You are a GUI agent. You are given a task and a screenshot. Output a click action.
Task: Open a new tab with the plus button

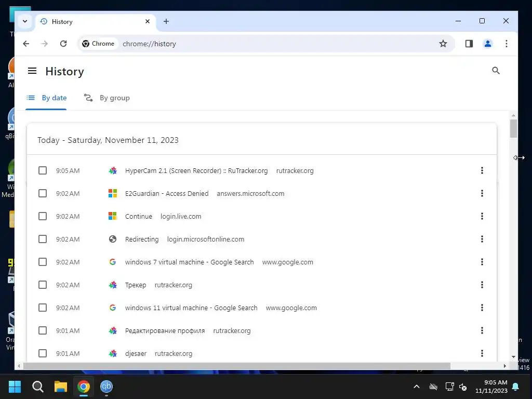coord(166,21)
